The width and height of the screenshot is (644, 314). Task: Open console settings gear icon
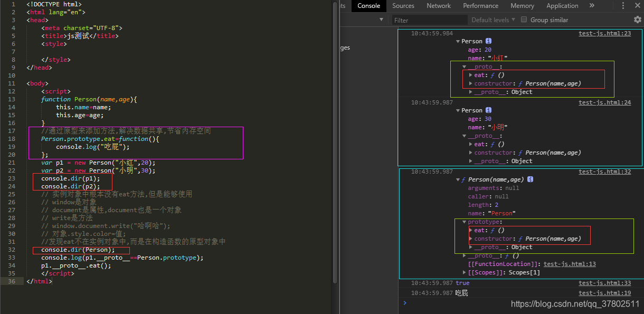point(637,20)
